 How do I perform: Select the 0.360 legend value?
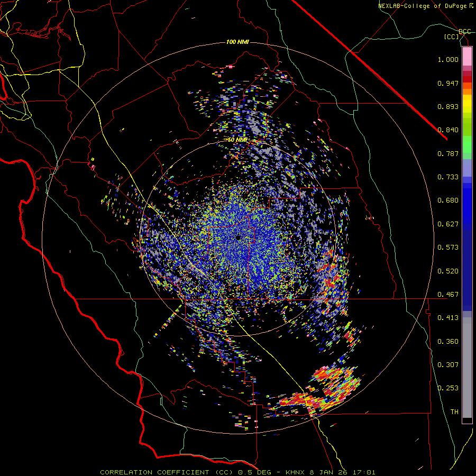[x=448, y=342]
